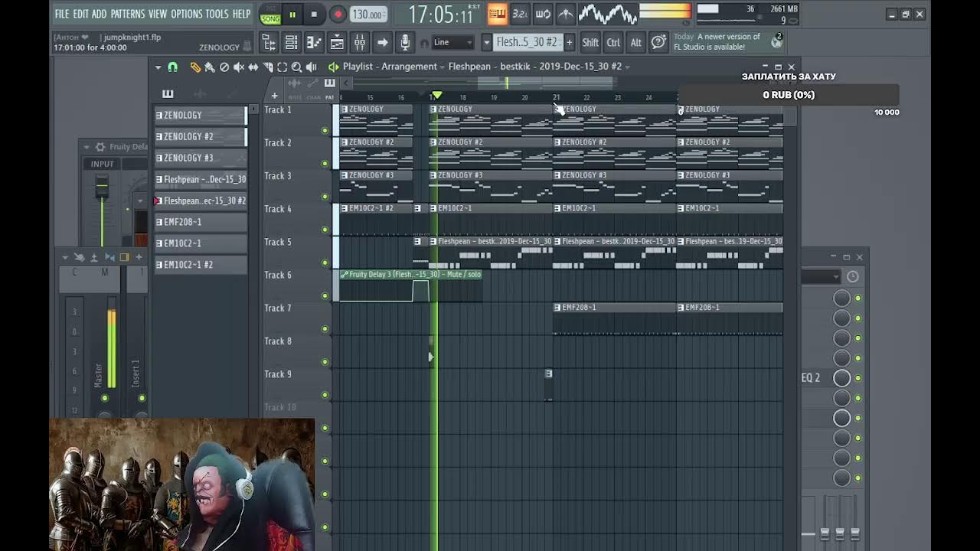Open the Mixer panel menu arrow
980x551 pixels.
(x=65, y=257)
